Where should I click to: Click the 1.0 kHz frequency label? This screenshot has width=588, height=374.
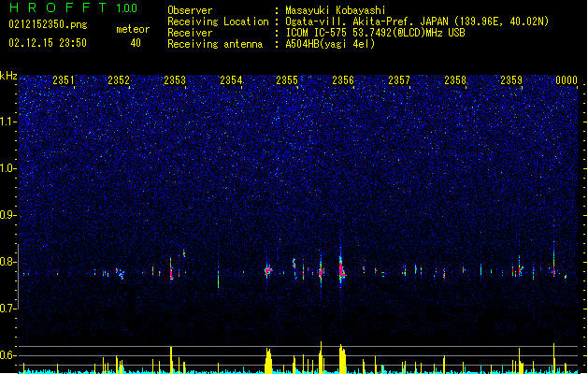click(x=8, y=168)
